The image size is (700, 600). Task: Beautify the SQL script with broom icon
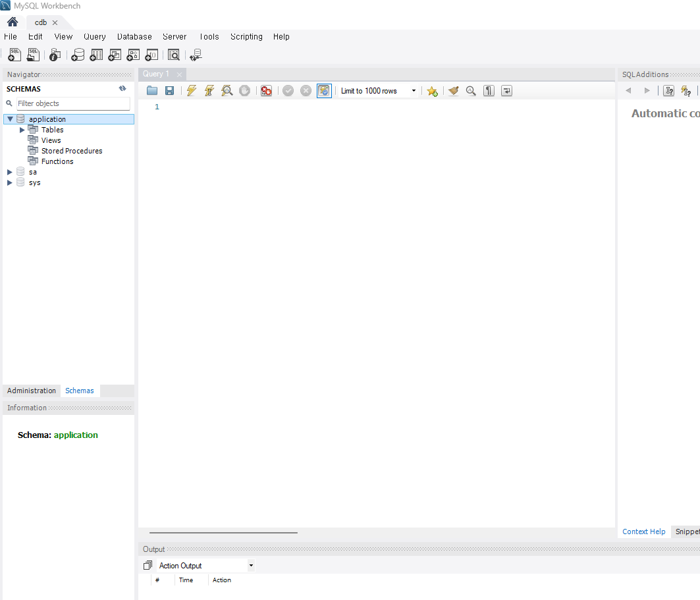point(454,91)
